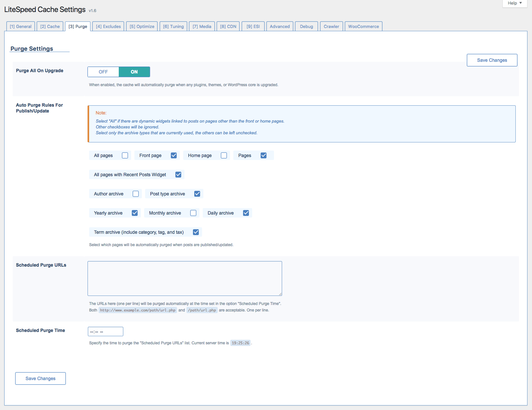
Task: Switch to the General tab
Action: [x=20, y=26]
